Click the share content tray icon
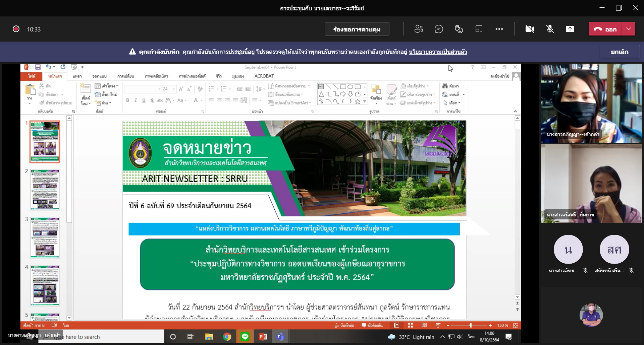Screen dimensions: 644x345 click(570, 29)
